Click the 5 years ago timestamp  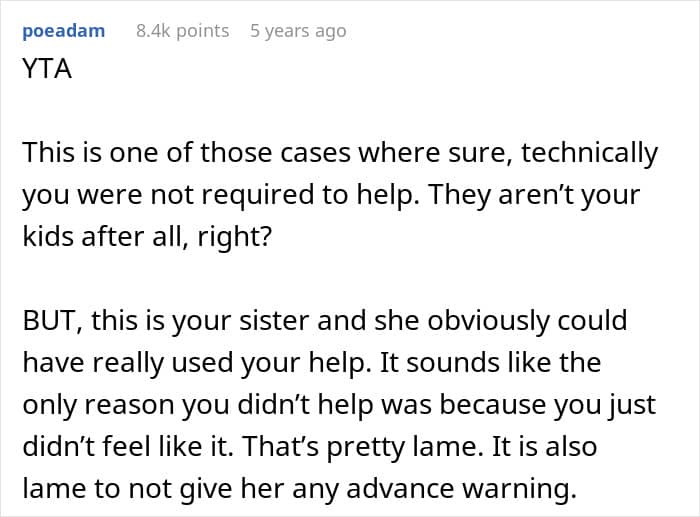(298, 31)
